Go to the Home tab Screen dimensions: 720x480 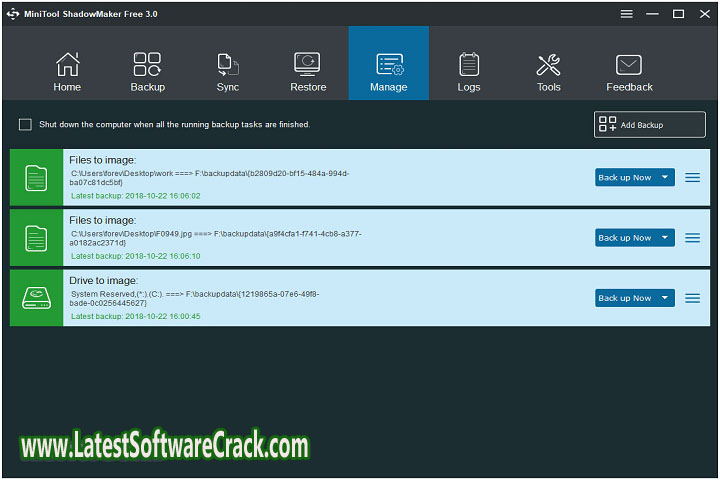[67, 72]
